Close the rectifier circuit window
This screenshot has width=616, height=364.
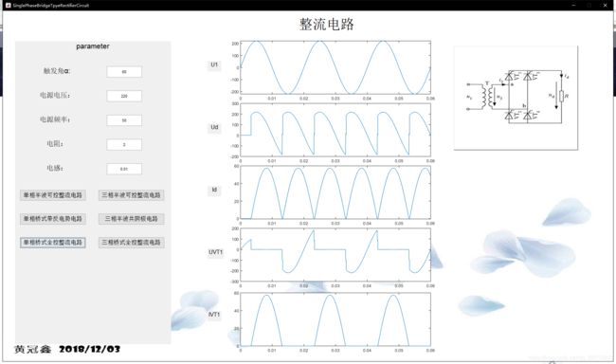click(605, 5)
